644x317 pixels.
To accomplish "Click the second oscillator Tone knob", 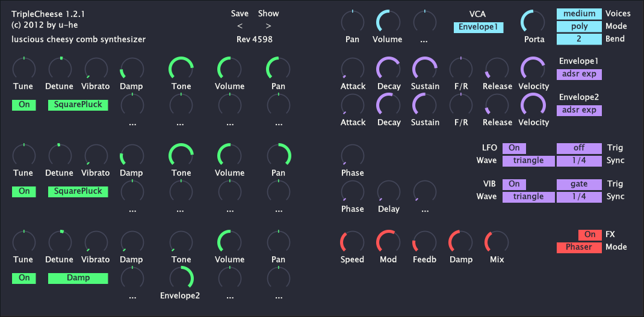I will click(181, 155).
